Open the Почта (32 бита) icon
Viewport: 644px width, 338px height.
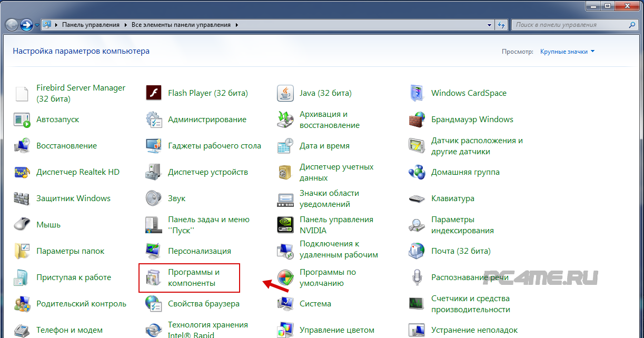[417, 251]
